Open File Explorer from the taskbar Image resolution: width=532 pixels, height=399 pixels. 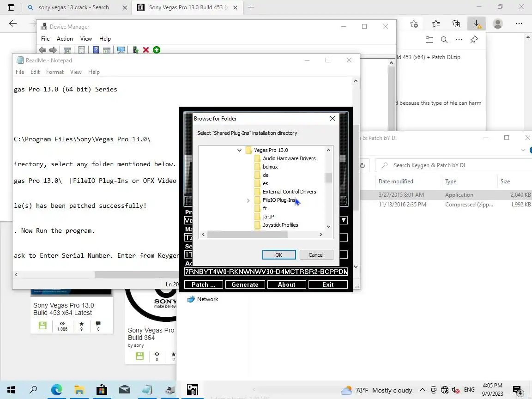79,390
